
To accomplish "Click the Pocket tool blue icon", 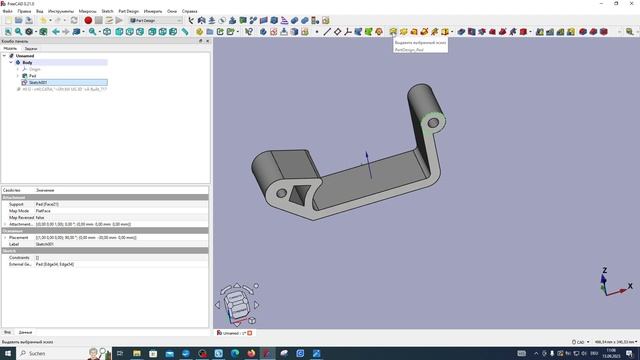I will coord(461,31).
